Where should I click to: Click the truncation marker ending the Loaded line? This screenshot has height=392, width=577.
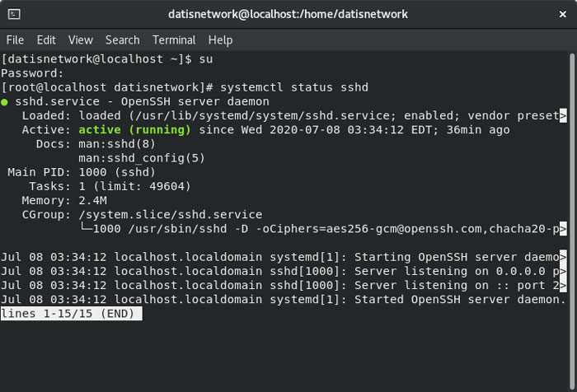pos(563,116)
